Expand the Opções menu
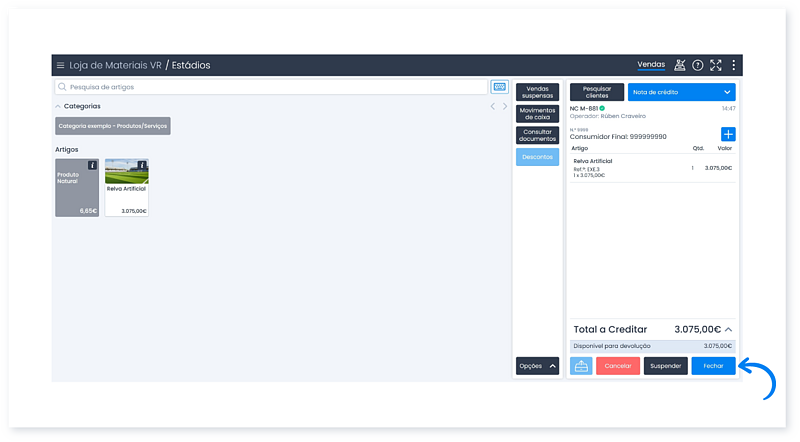 click(537, 366)
